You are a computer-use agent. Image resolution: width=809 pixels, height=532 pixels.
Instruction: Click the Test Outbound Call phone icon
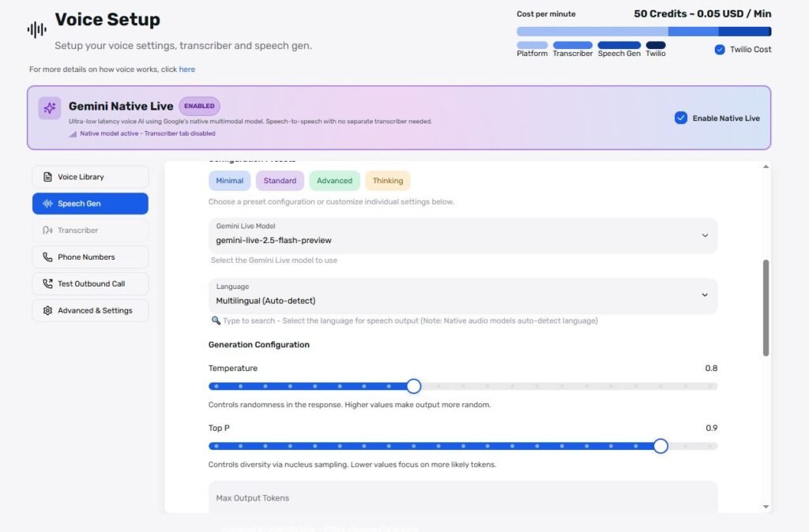tap(47, 284)
